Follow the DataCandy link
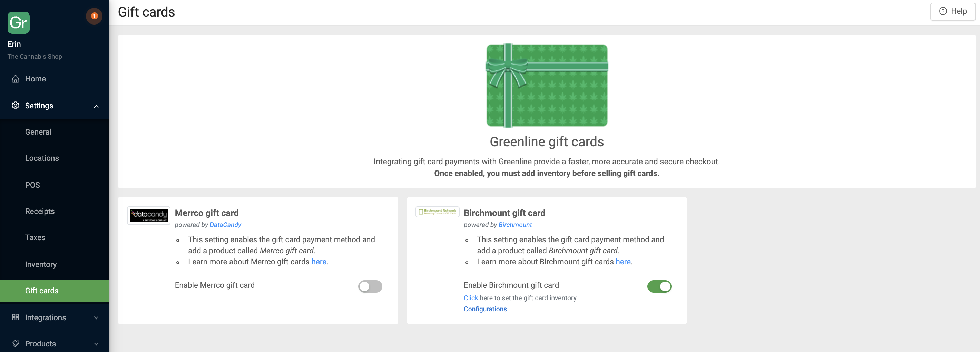 point(225,225)
